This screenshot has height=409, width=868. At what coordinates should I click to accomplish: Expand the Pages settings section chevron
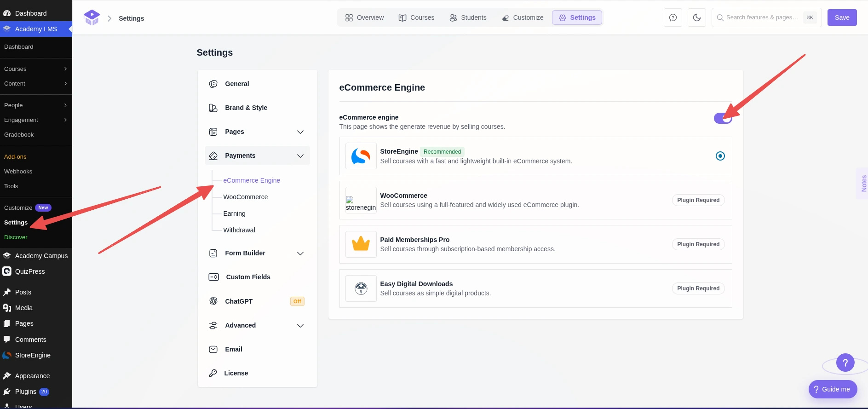coord(300,132)
